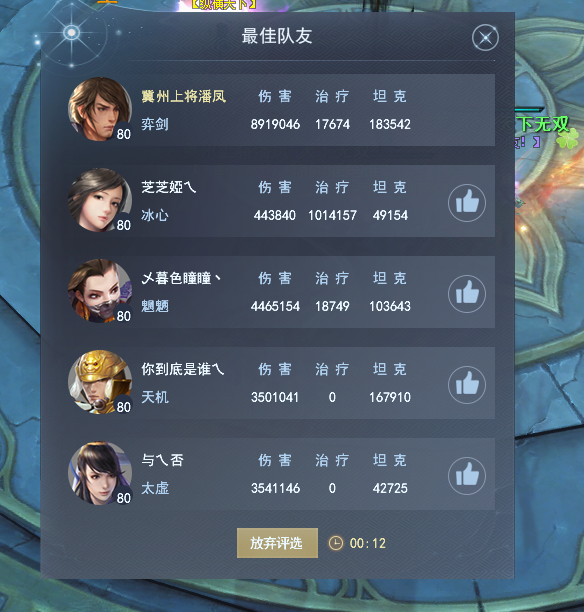
Task: Click masked 魍魉 player avatar
Action: (100, 291)
